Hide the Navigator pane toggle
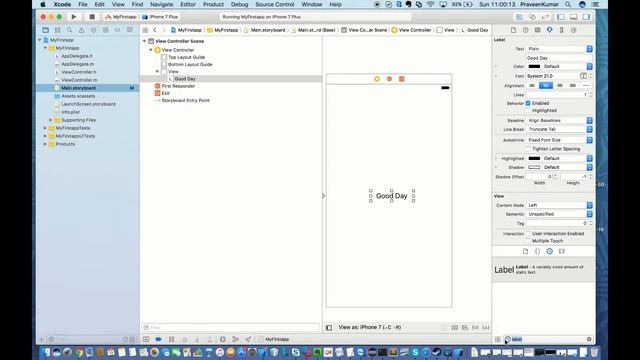 [561, 17]
